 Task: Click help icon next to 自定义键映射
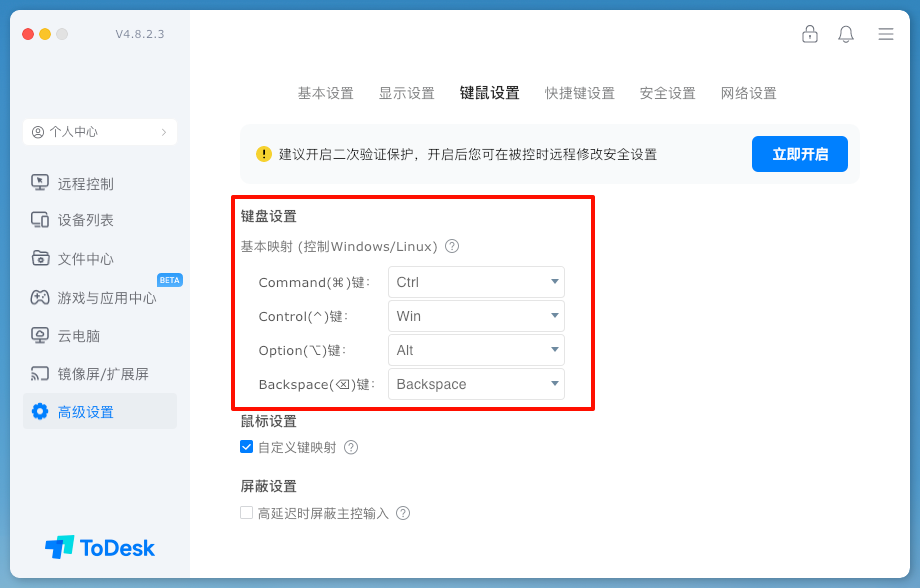pyautogui.click(x=351, y=448)
